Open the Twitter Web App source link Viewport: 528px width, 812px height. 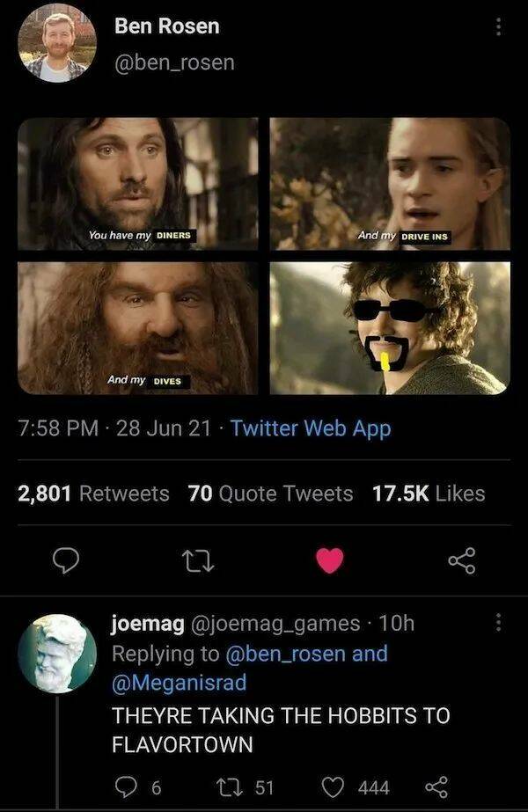coord(311,428)
